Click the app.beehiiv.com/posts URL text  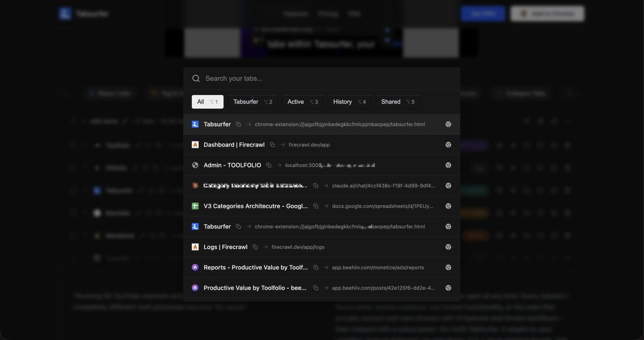(384, 288)
